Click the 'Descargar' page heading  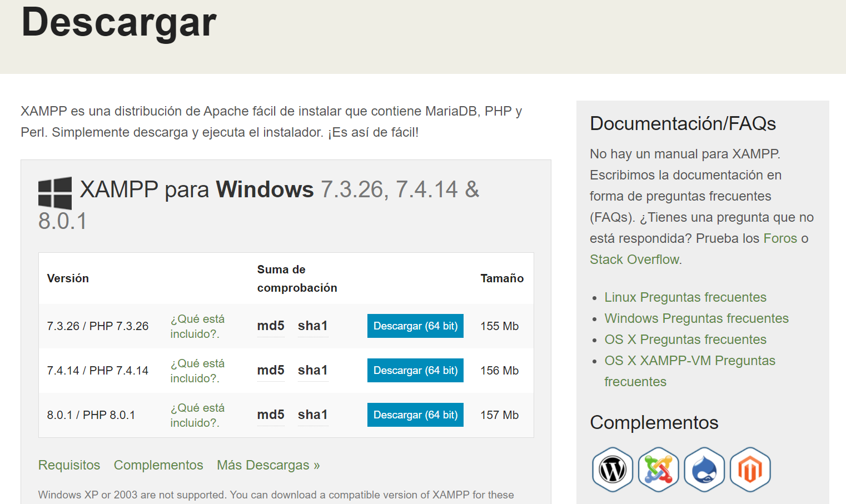[x=119, y=22]
